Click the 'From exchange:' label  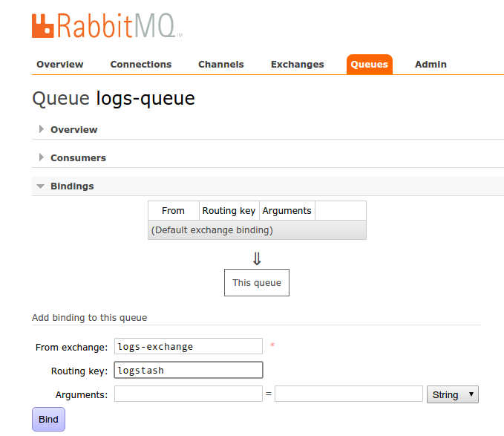(x=72, y=348)
